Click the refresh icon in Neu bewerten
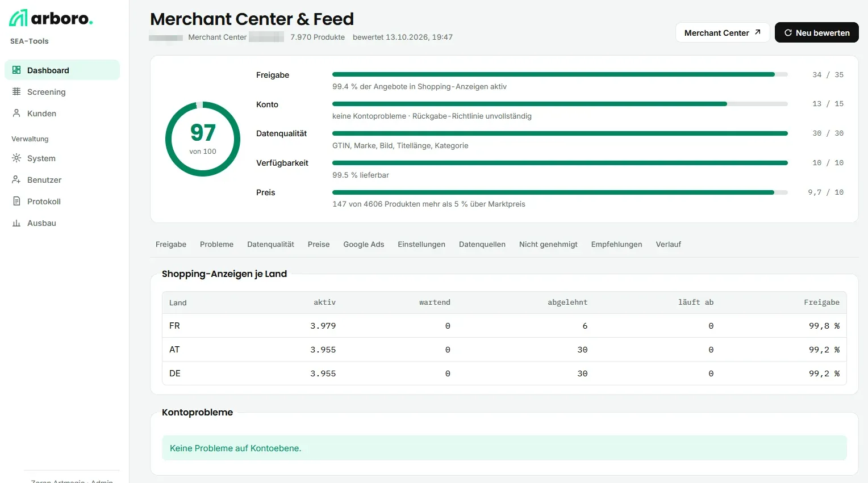868x483 pixels. 788,33
